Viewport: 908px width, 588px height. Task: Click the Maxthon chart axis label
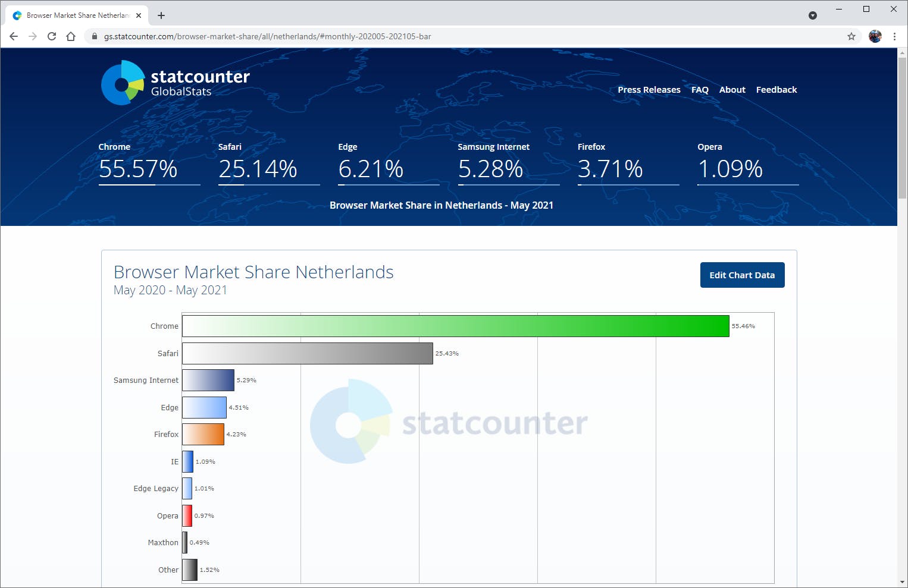[163, 543]
